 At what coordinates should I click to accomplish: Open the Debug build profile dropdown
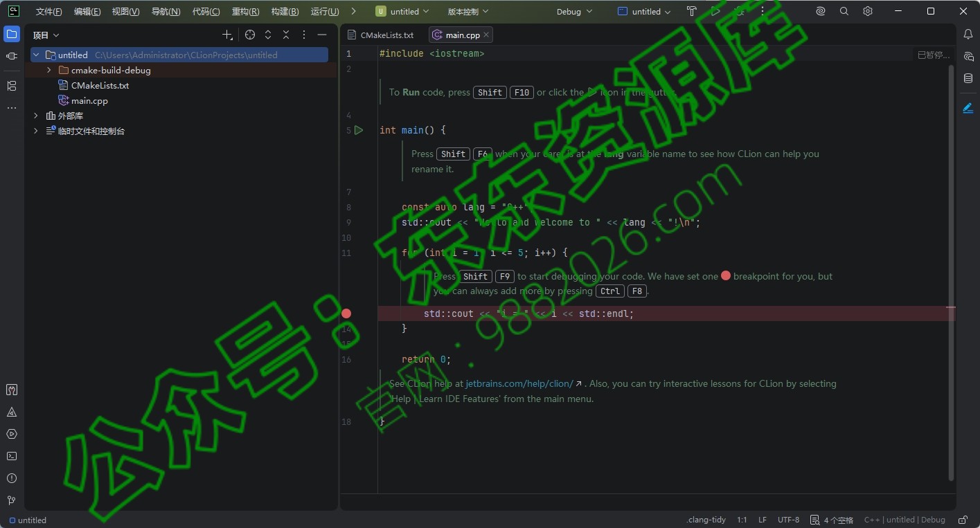574,12
